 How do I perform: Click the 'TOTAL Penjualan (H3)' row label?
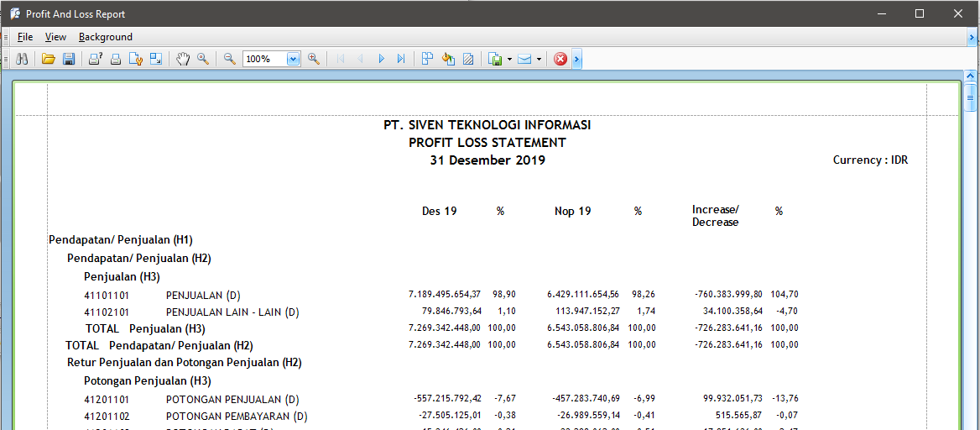[146, 328]
